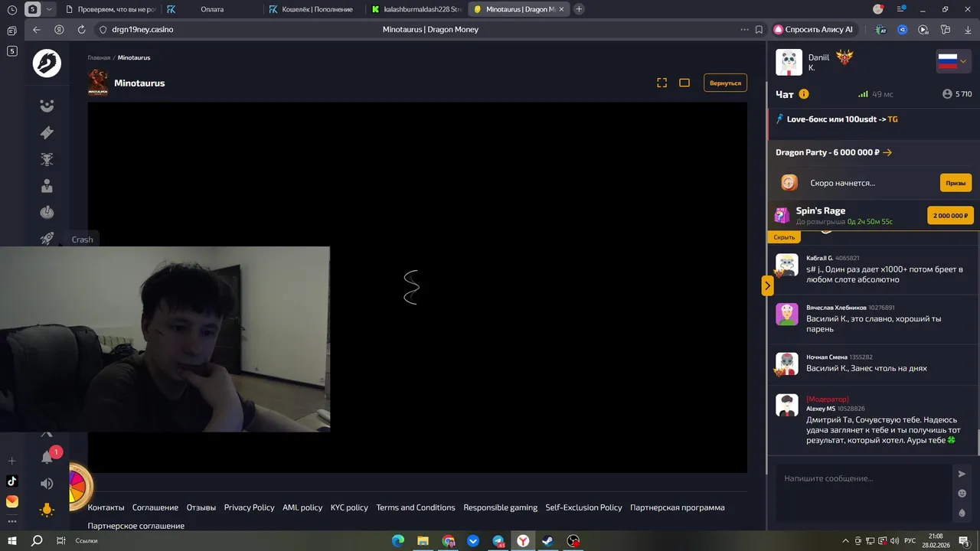Click the 2 000 000 ₽ Spin's Rage button
980x551 pixels.
tap(950, 216)
